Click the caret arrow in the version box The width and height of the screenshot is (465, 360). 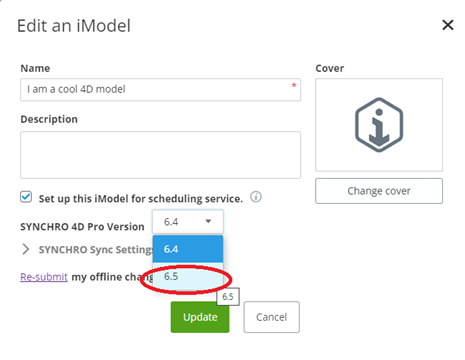point(208,221)
